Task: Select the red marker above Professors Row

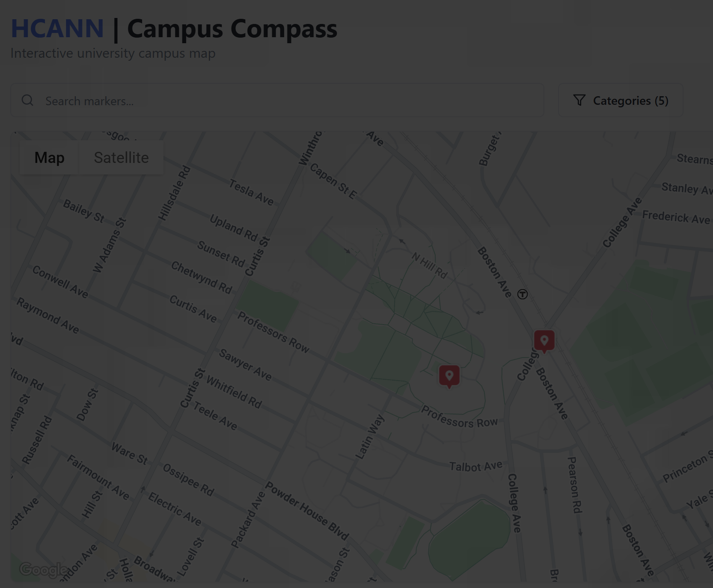Action: (449, 376)
